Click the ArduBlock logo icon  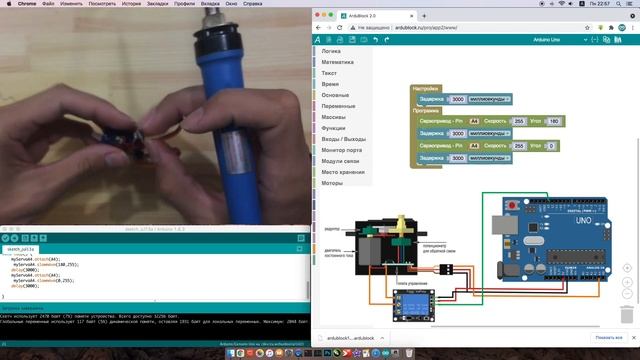pos(318,40)
